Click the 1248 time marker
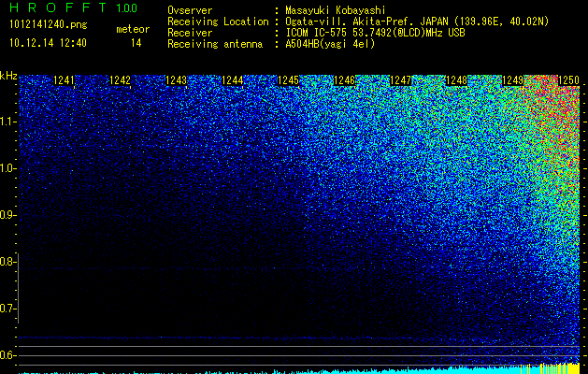588x374 pixels. point(457,80)
